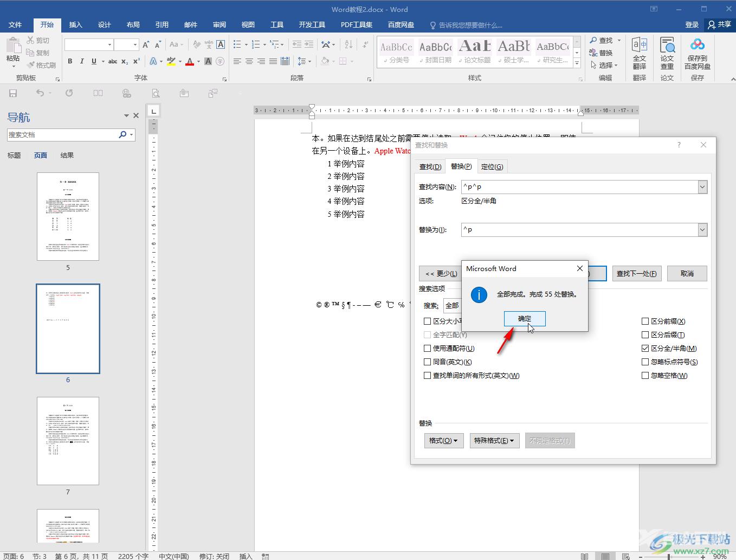Open navigation pane options arrow
This screenshot has width=736, height=560.
click(x=126, y=115)
